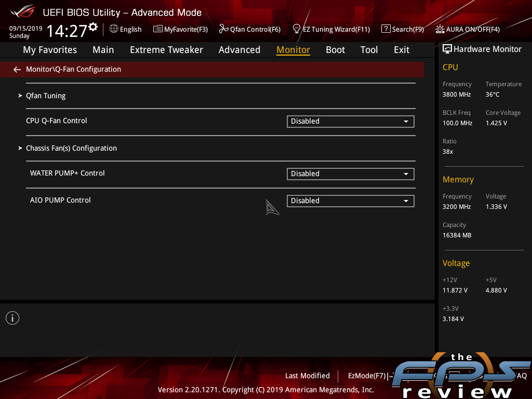Screen dimensions: 532x399
Task: Click the Version 2.20.1271 copyright text
Action: [265, 390]
